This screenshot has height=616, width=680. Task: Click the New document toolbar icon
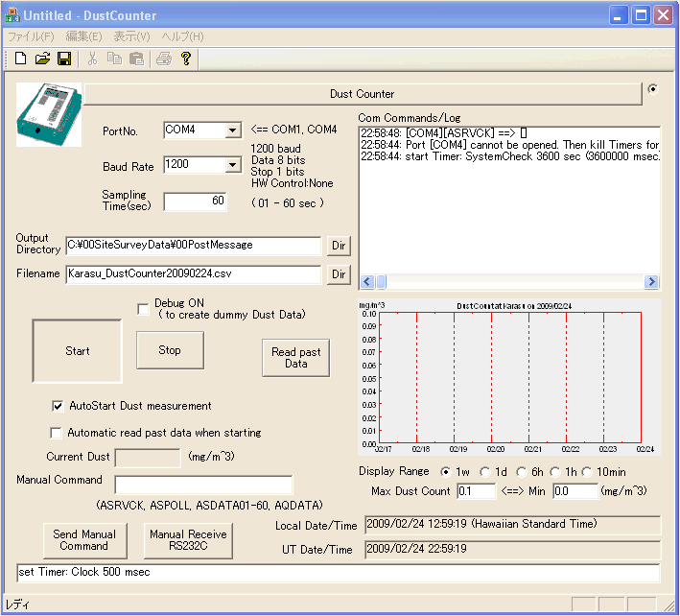[x=20, y=59]
